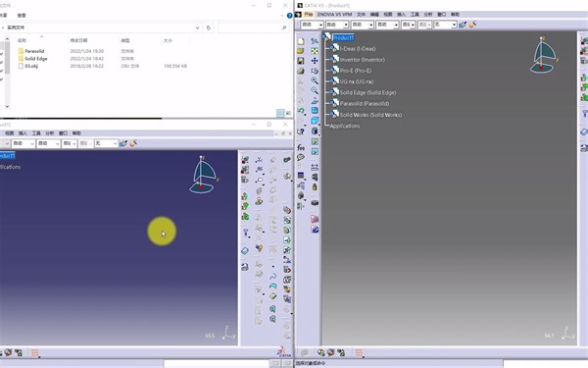Open the 查看 View tab in Explorer
This screenshot has height=368, width=588.
click(22, 16)
